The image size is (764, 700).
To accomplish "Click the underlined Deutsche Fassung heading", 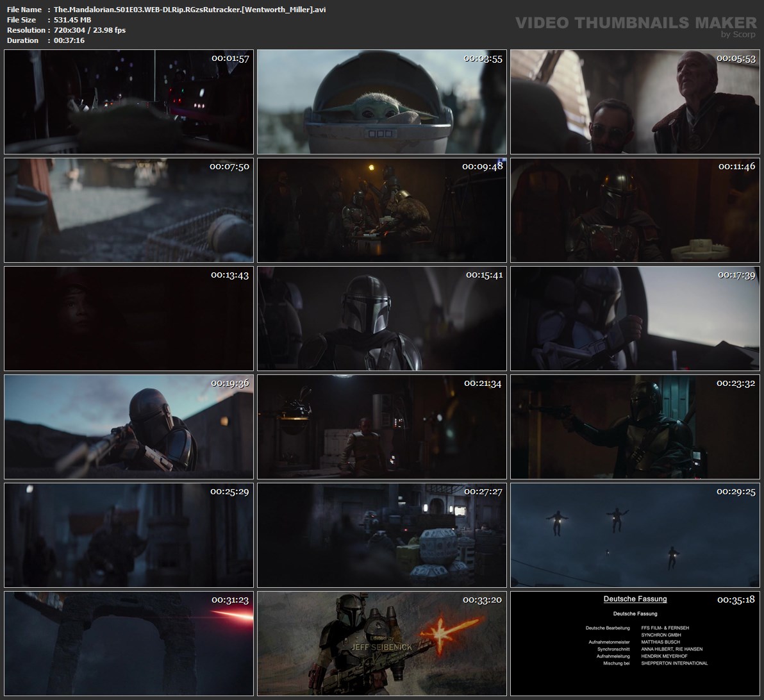I will click(635, 599).
